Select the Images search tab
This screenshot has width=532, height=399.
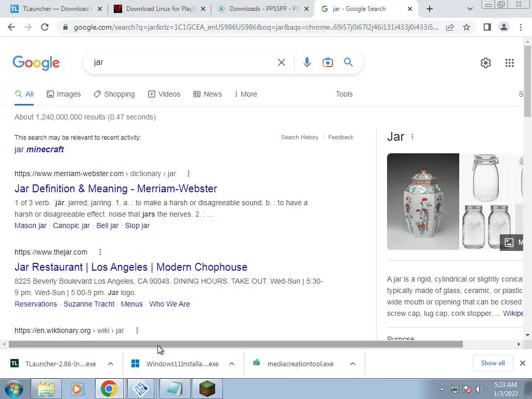point(64,95)
